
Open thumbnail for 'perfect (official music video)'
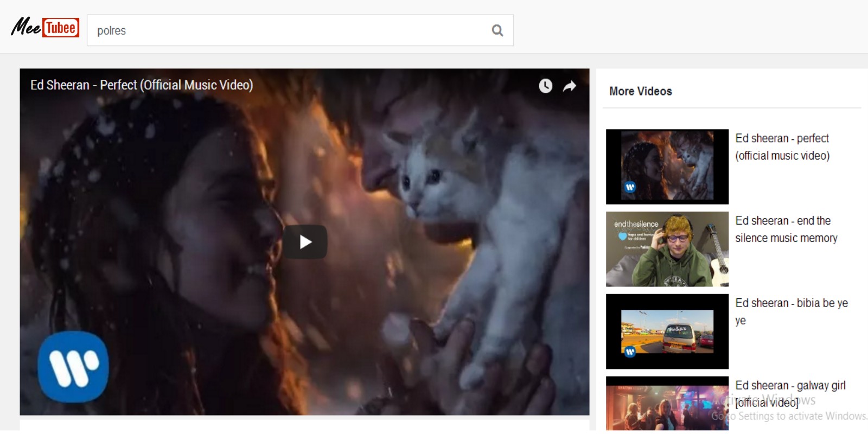667,167
